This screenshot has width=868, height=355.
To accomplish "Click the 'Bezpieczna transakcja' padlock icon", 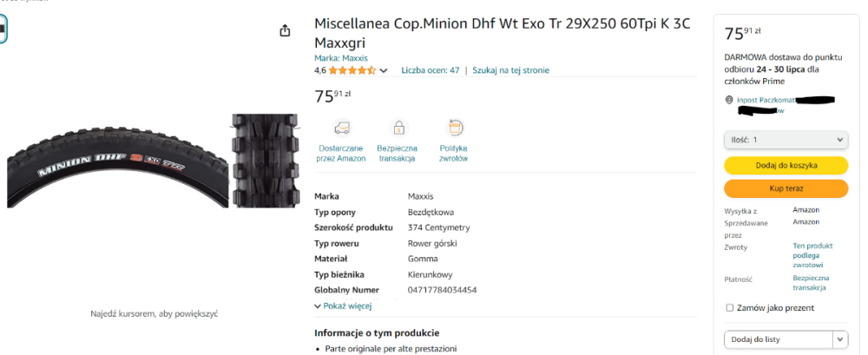I will [398, 128].
